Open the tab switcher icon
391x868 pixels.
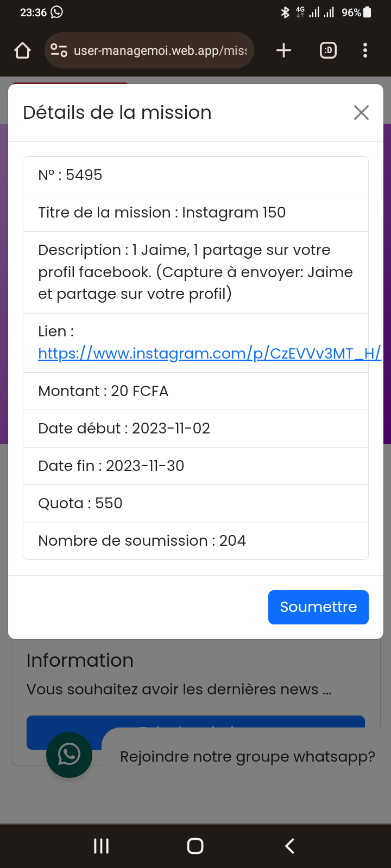click(x=328, y=50)
